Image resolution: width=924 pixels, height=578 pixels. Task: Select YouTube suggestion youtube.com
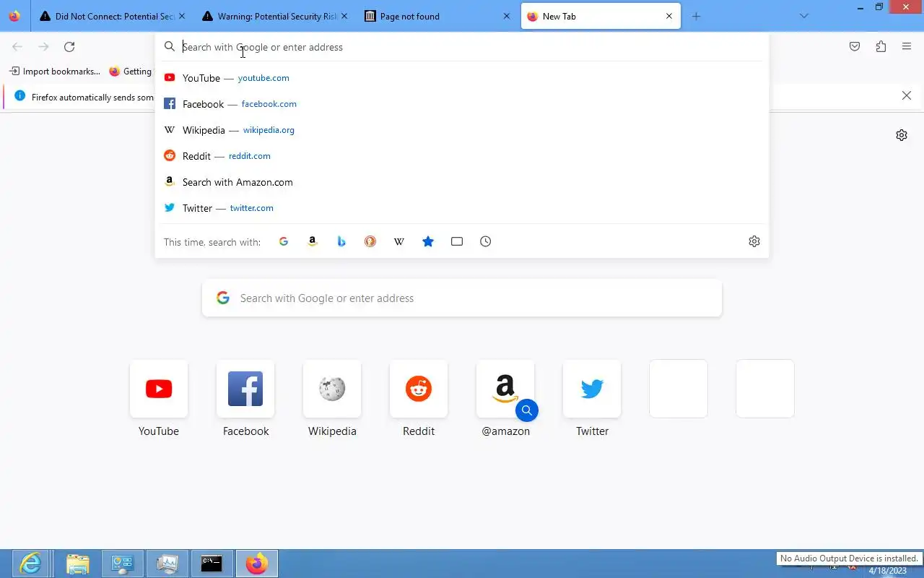(x=462, y=78)
